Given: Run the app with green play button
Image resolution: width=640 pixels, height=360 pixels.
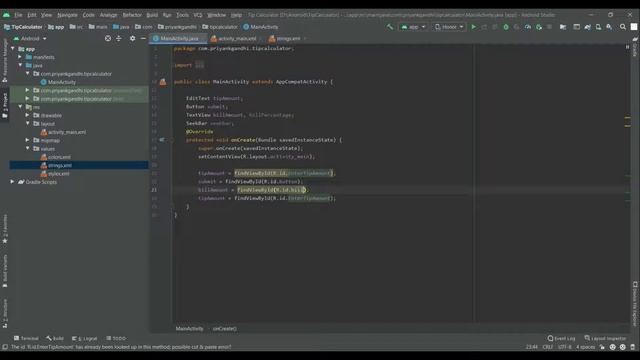Looking at the screenshot, I should (x=473, y=27).
